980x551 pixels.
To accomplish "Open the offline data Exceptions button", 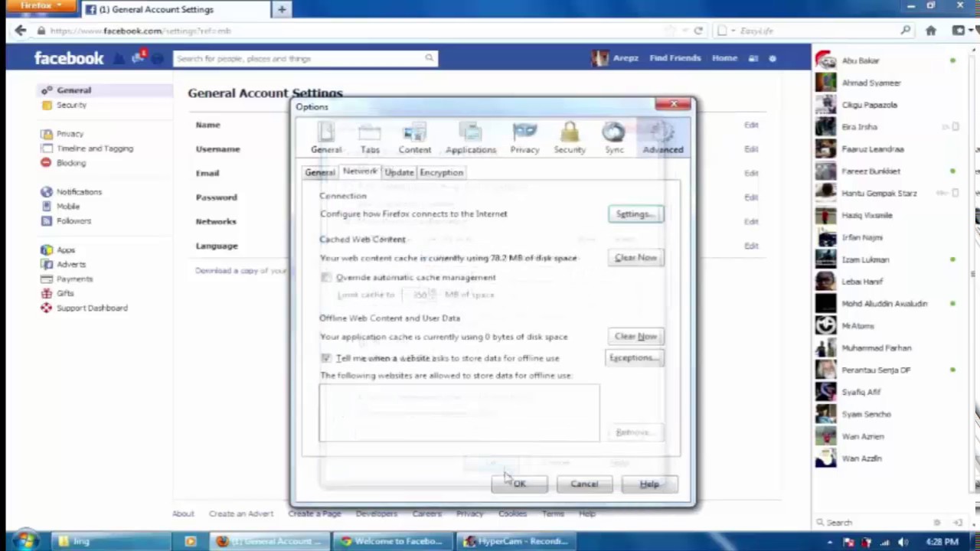I will click(x=634, y=358).
